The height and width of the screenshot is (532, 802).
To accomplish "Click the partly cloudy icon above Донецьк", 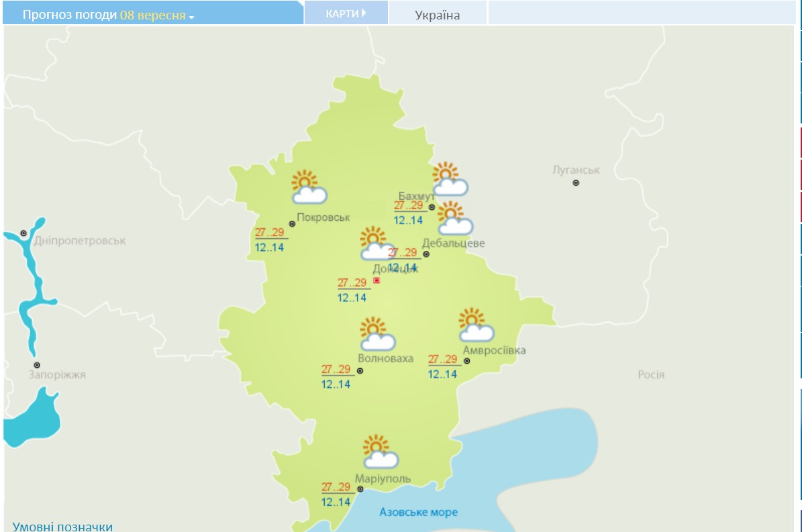I will [377, 244].
